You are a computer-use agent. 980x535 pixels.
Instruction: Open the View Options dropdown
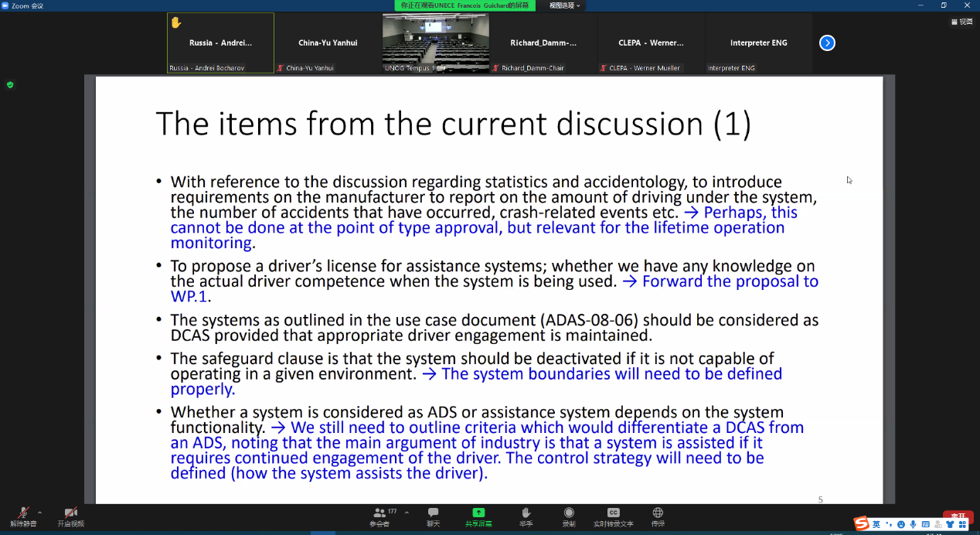(564, 5)
